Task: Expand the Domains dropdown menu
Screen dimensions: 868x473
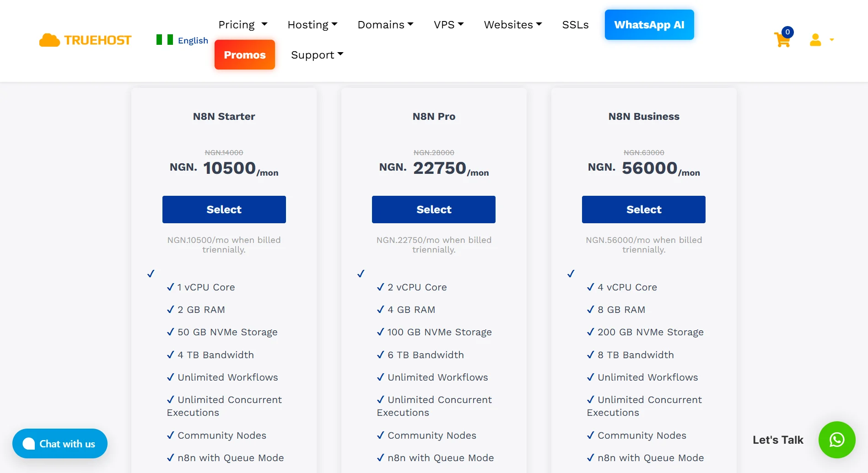Action: 385,25
